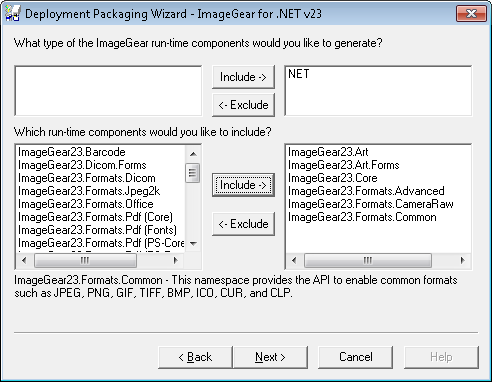Click the vertical scrollbar thumb in available components
492x382 pixels.
click(193, 173)
